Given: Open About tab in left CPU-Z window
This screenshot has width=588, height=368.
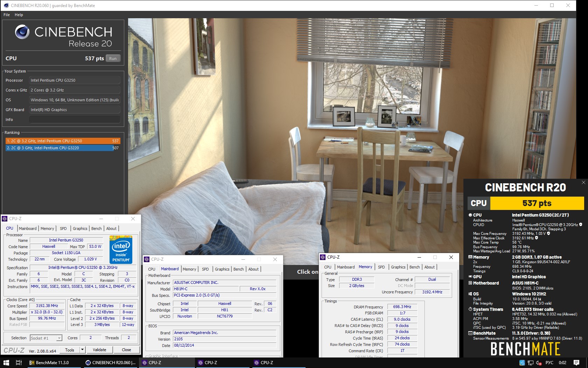Looking at the screenshot, I should 111,229.
